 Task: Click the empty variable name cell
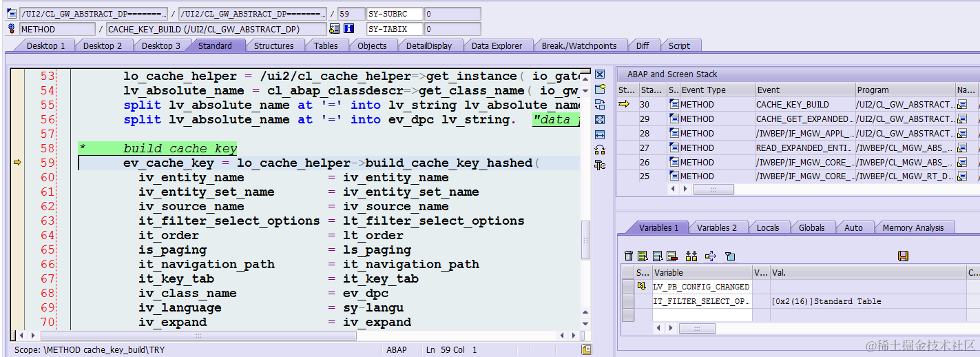(x=702, y=315)
